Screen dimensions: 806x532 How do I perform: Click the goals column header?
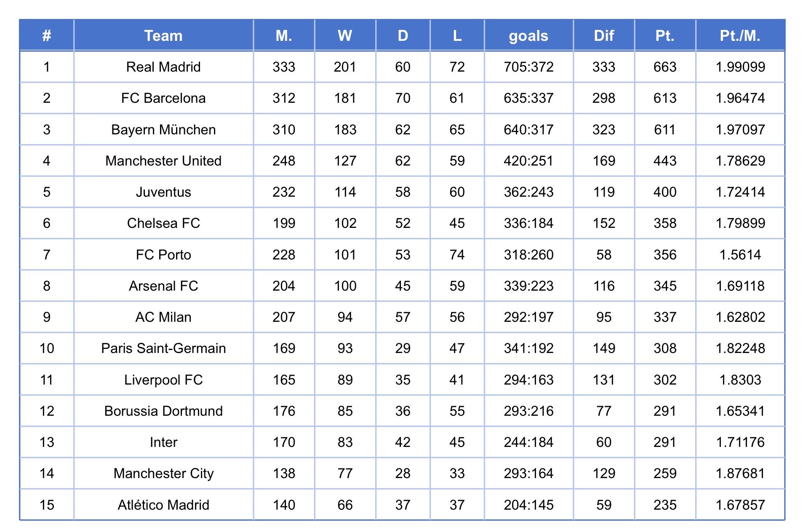click(x=528, y=36)
